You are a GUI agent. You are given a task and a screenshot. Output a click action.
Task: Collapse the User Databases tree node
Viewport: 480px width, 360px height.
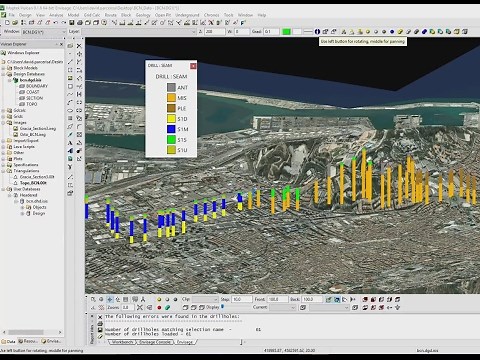tap(3, 189)
